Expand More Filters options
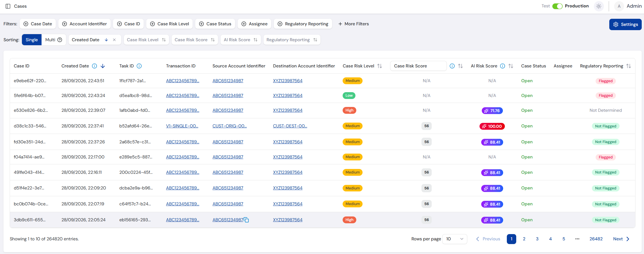Viewport: 644px width, 254px height. click(x=353, y=24)
